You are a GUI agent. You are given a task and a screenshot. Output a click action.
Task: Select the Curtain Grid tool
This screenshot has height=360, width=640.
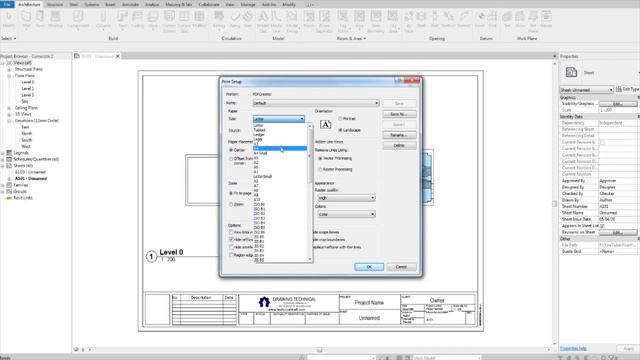tap(184, 21)
